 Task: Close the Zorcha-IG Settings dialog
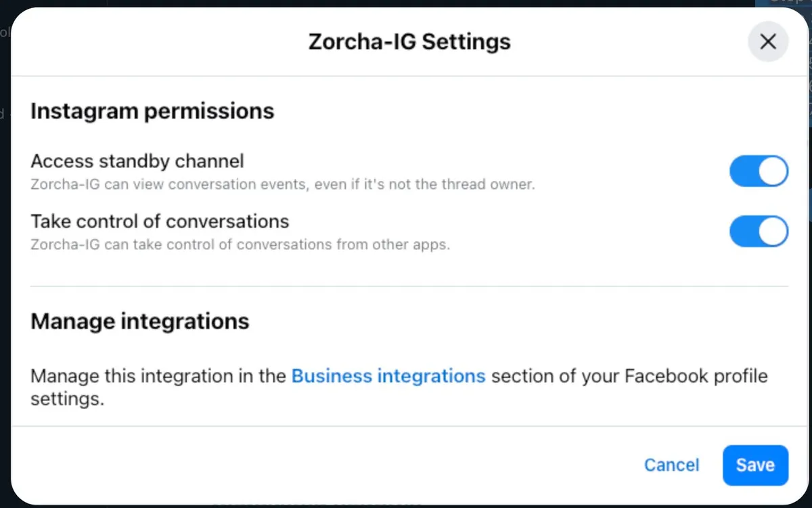pyautogui.click(x=768, y=42)
